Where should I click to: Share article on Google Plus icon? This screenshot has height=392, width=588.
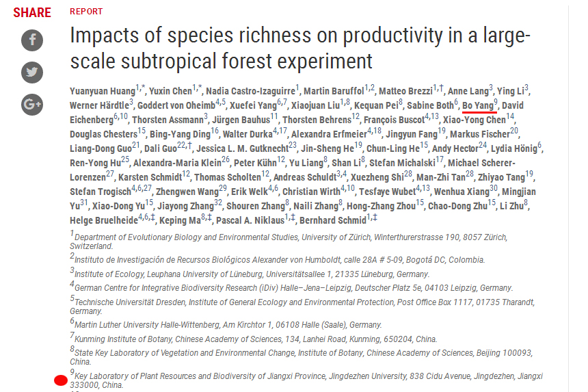(32, 104)
